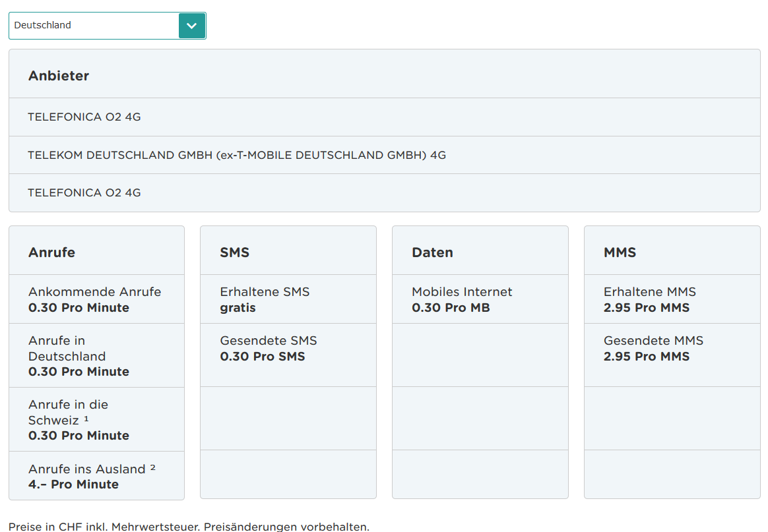Click footnote marker 1 next to Schweiz
Screen dimensions: 768x532
pos(86,419)
